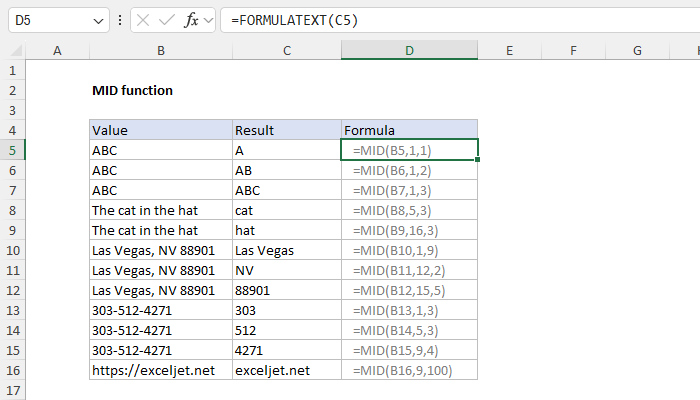Open Insert Function fx icon
Image resolution: width=700 pixels, height=400 pixels.
pos(191,20)
